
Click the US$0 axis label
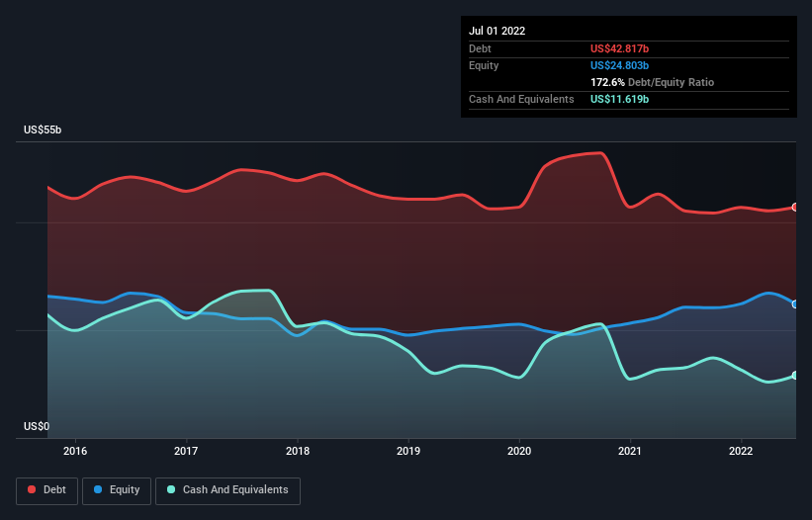coord(37,426)
